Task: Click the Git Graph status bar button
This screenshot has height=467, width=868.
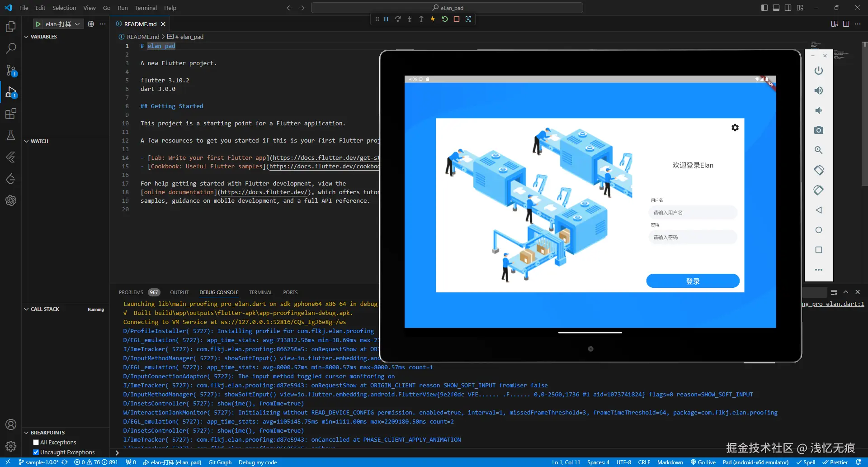Action: pyautogui.click(x=220, y=462)
